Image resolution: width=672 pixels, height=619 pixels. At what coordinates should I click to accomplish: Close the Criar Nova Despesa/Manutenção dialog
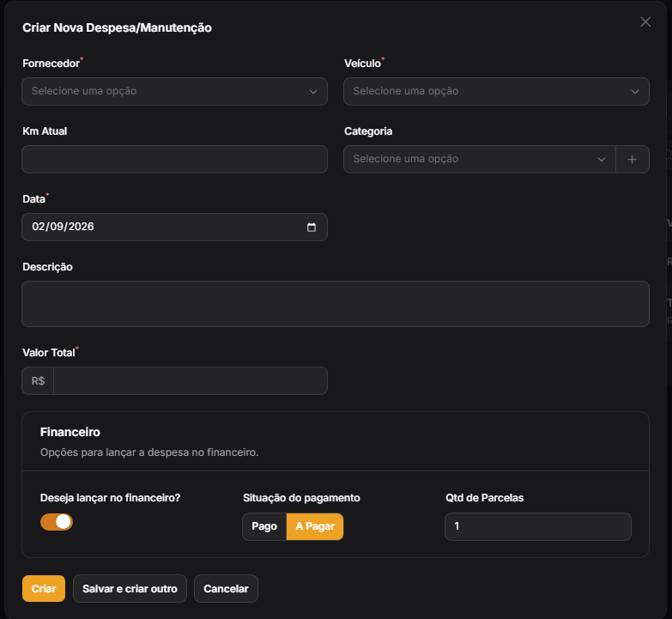pos(645,21)
